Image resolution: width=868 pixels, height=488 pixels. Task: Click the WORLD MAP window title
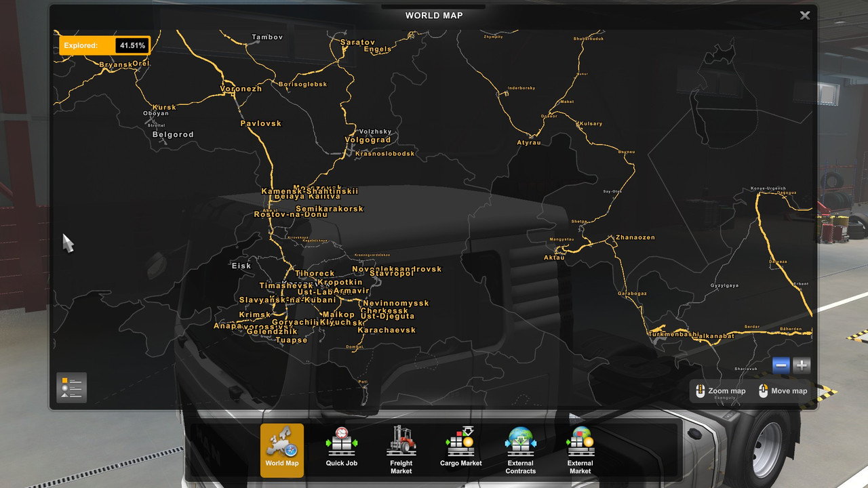coord(434,16)
